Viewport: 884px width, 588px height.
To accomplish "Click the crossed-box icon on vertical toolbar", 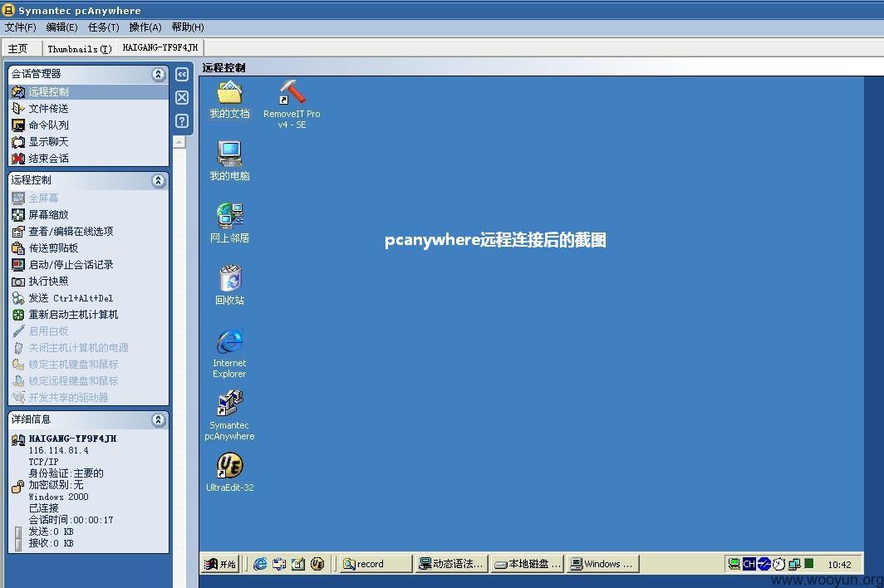I will (181, 97).
